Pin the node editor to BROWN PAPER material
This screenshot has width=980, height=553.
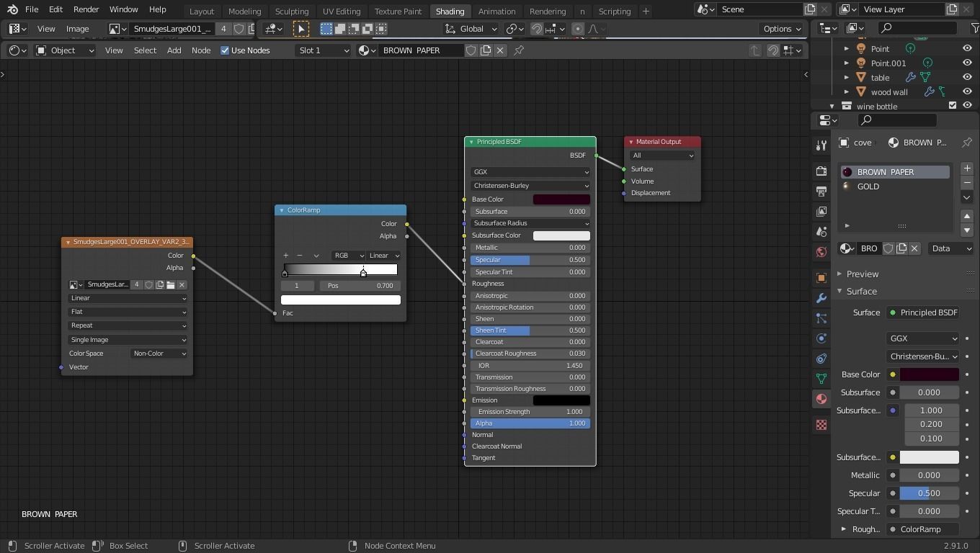(x=519, y=50)
